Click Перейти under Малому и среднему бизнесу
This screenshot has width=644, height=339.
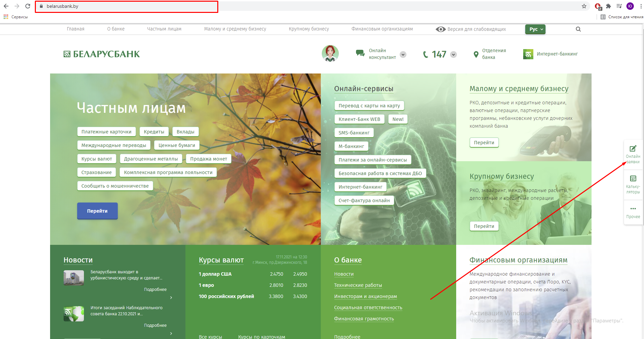(x=484, y=143)
